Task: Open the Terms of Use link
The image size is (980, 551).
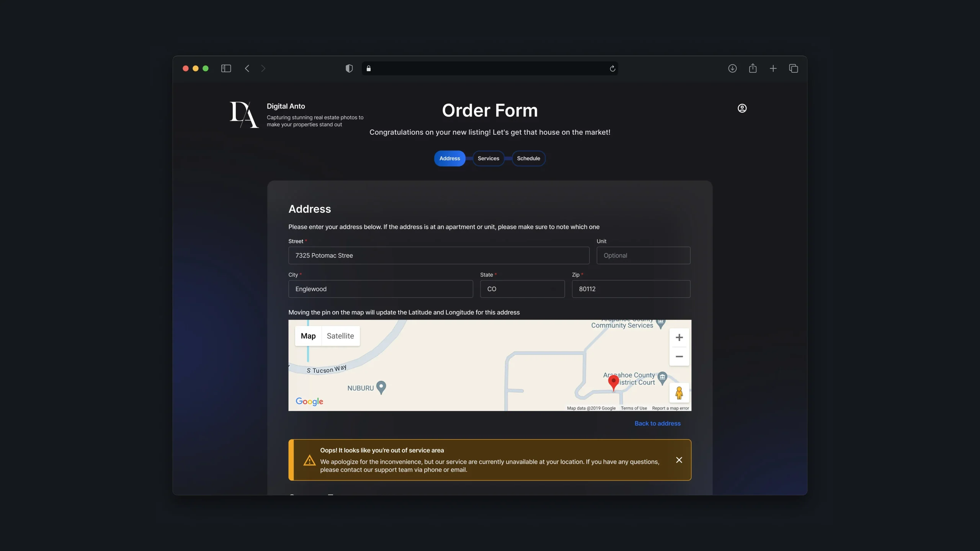Action: [634, 408]
